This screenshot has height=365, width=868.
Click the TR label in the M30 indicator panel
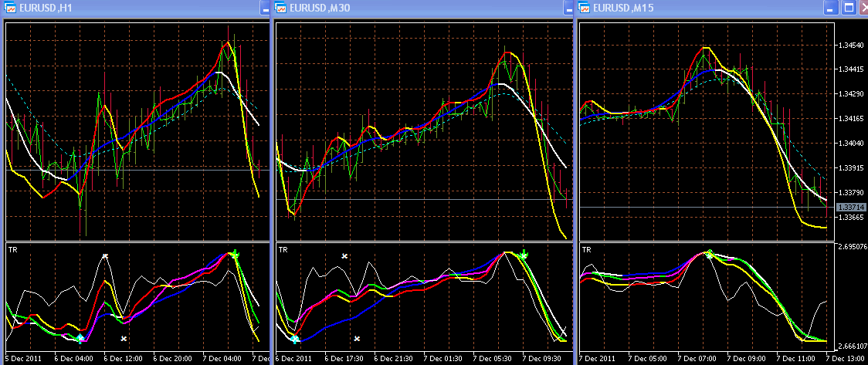coord(283,250)
